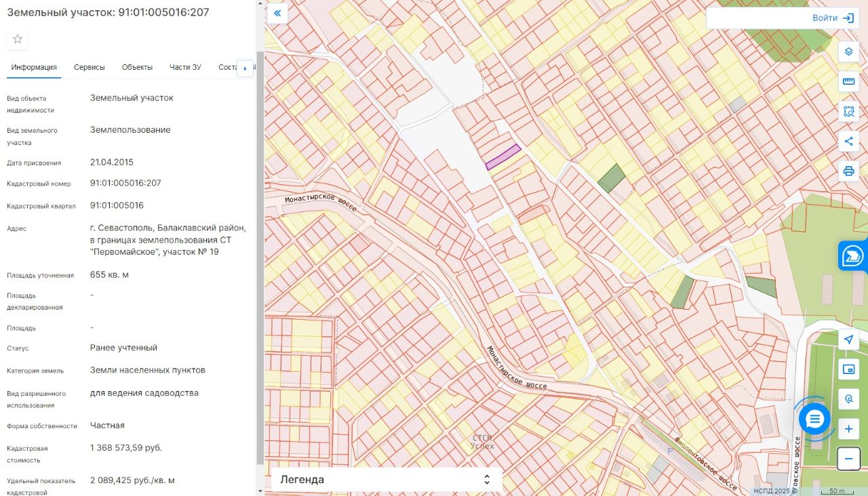
Task: Add parcel to favorites with the star
Action: (x=18, y=39)
